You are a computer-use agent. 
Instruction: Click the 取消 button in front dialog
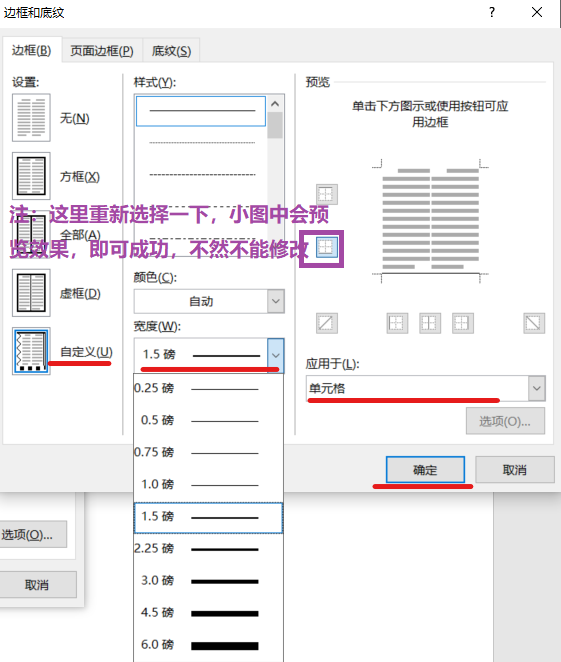515,469
